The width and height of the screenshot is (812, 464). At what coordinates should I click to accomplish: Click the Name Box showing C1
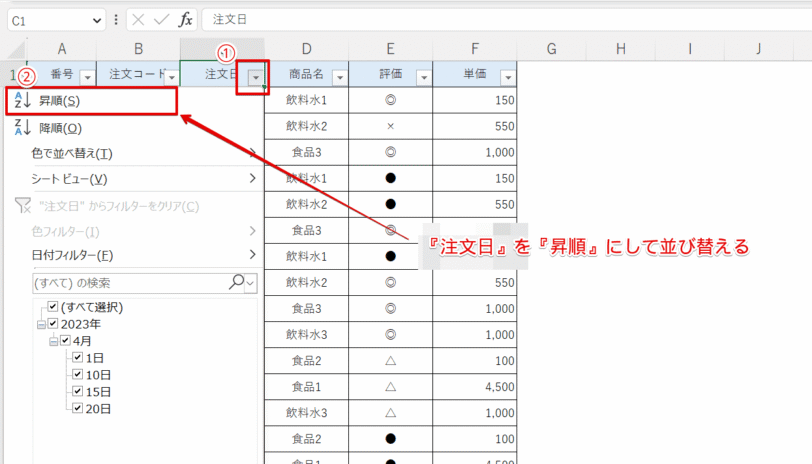click(50, 21)
